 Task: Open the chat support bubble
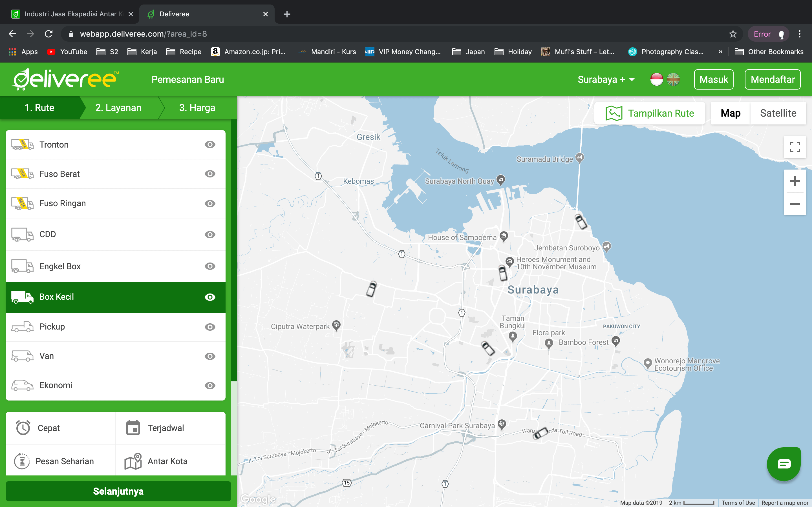tap(784, 464)
